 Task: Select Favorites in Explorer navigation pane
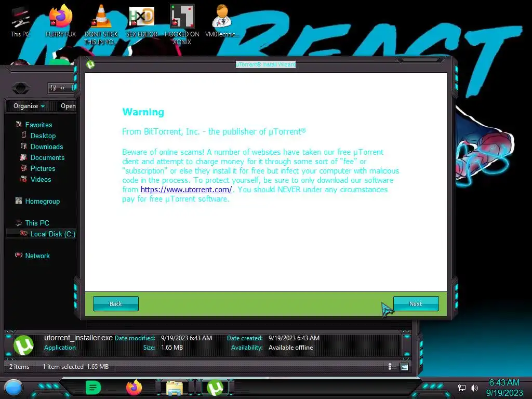[x=38, y=125]
